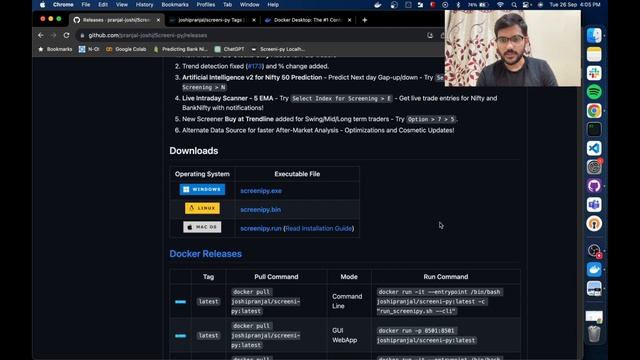640x360 pixels.
Task: Click the Windows OS badge
Action: click(202, 189)
